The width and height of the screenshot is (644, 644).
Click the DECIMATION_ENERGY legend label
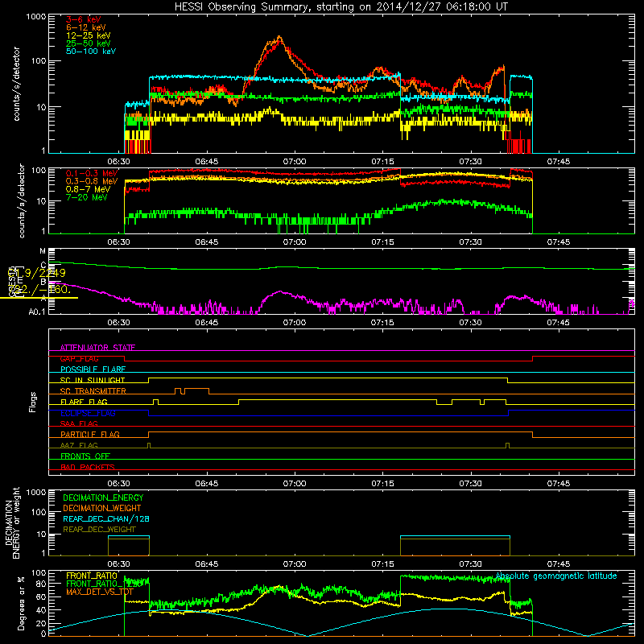click(103, 497)
